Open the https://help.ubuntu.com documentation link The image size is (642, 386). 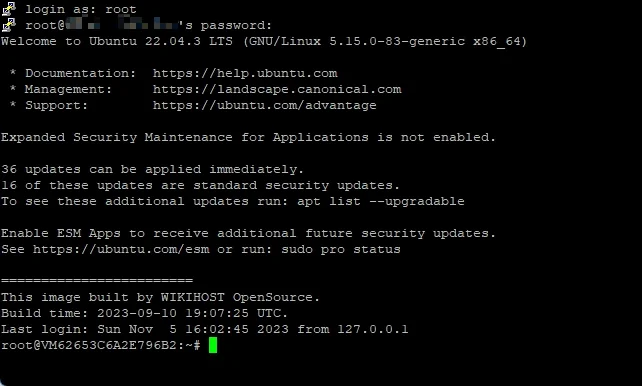coord(245,73)
